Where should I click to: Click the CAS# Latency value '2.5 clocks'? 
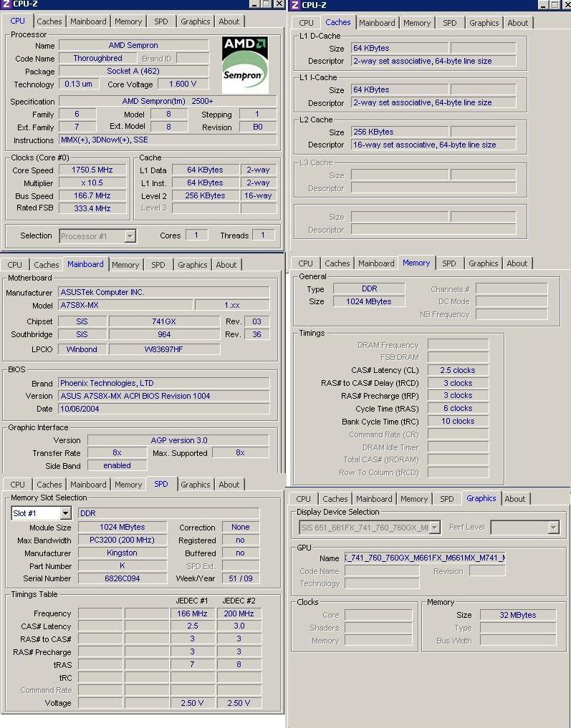point(458,371)
